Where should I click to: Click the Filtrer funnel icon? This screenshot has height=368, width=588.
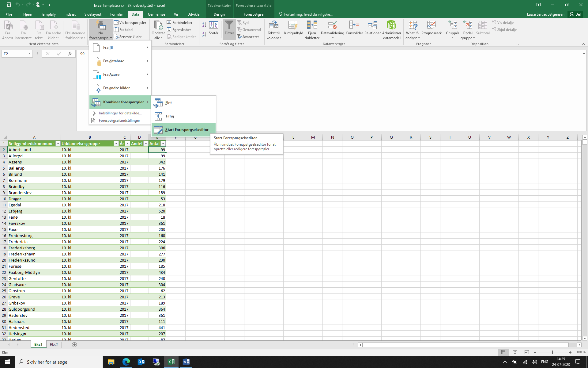[229, 26]
